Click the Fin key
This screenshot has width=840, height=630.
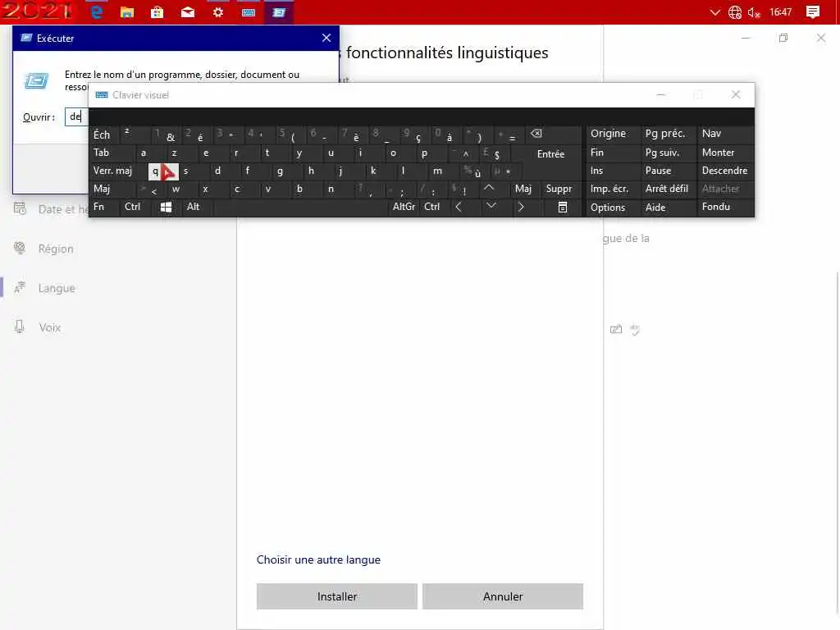(597, 153)
